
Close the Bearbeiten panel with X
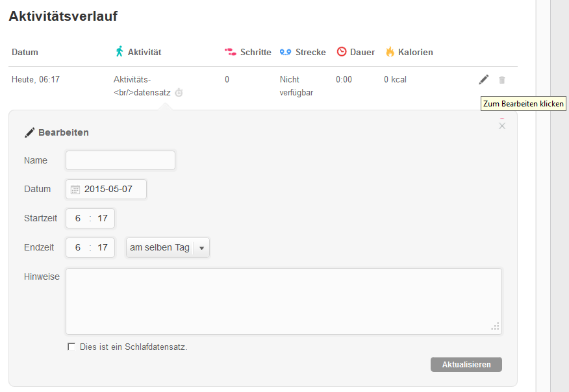(501, 126)
